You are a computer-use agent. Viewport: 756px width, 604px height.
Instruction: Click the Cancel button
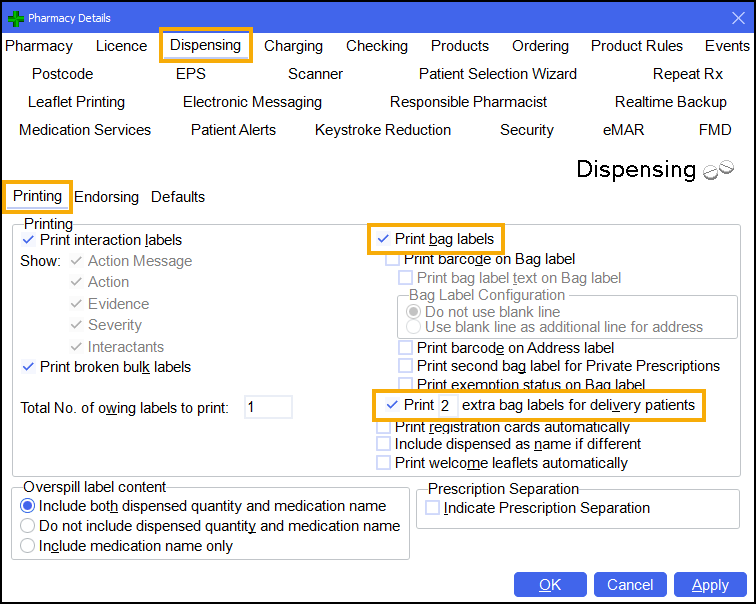630,585
